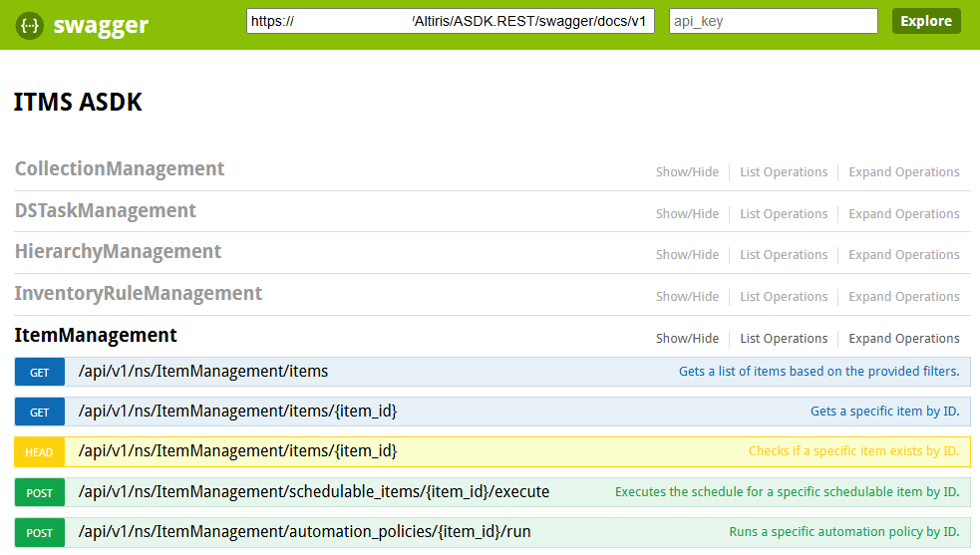Expand the InventoryRuleManagement section

tap(139, 294)
